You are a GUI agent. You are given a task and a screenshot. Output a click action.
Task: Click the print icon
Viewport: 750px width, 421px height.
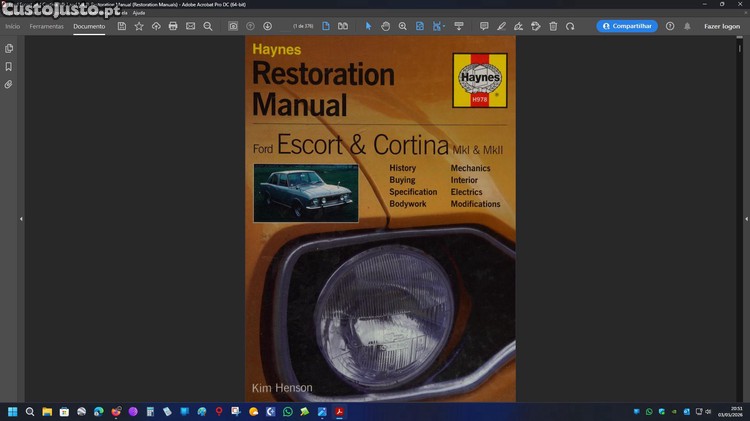(x=173, y=26)
